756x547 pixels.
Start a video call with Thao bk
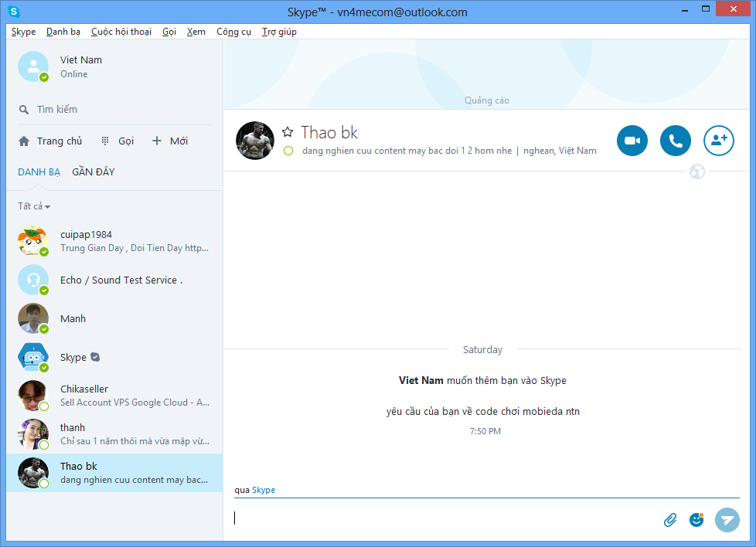(632, 141)
